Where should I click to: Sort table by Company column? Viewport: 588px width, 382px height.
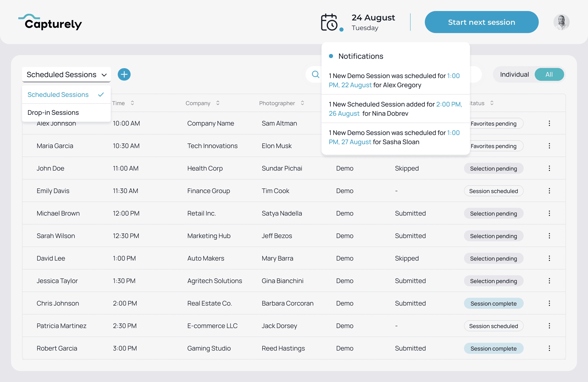click(x=218, y=103)
